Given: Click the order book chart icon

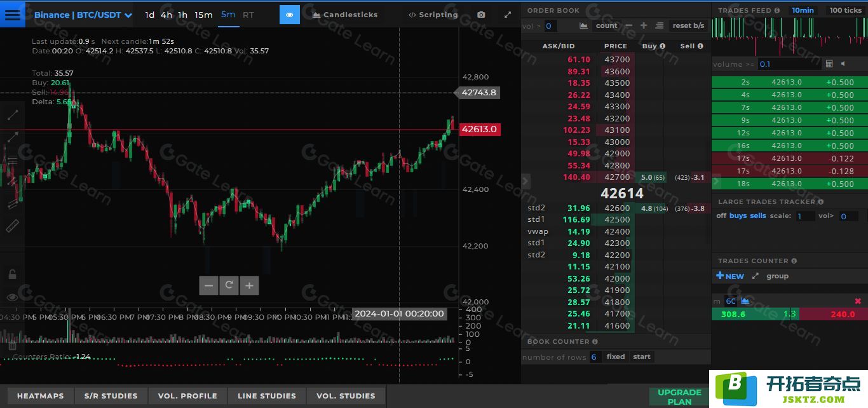Looking at the screenshot, I should 584,26.
